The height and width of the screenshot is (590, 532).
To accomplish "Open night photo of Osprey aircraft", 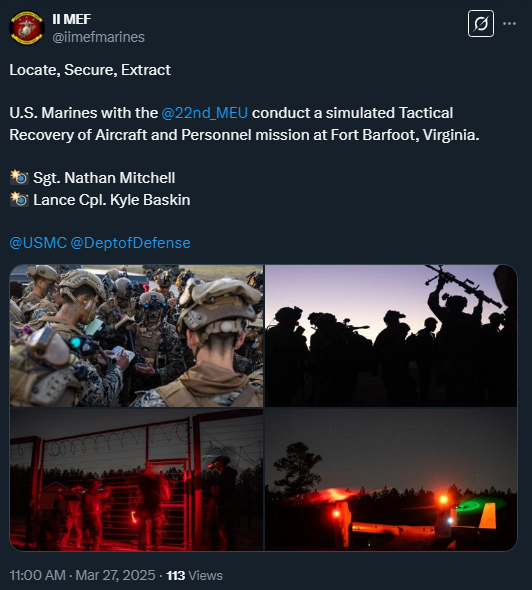I will [x=391, y=479].
